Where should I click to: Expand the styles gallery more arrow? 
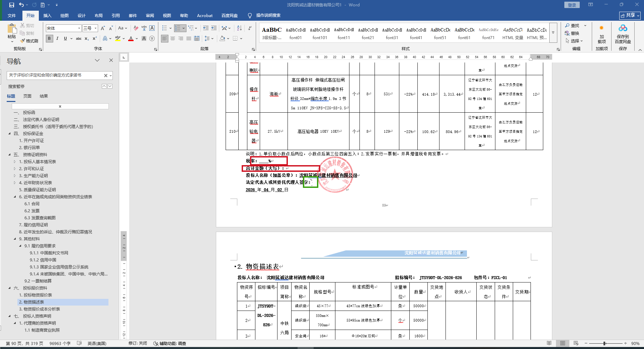point(553,33)
